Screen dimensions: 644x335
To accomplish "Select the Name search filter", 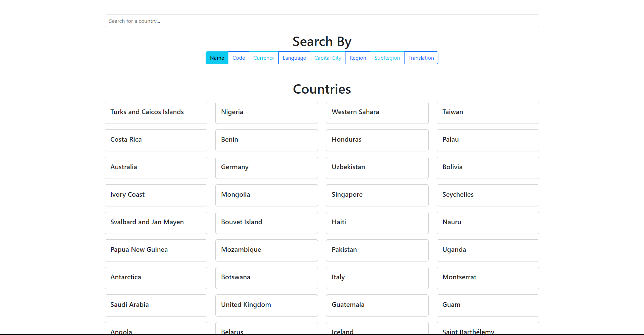I will coord(217,58).
